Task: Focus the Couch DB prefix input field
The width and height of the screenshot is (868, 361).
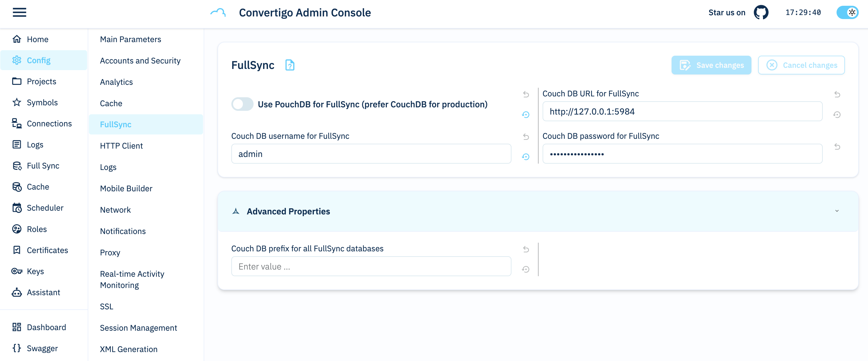Action: click(x=371, y=267)
